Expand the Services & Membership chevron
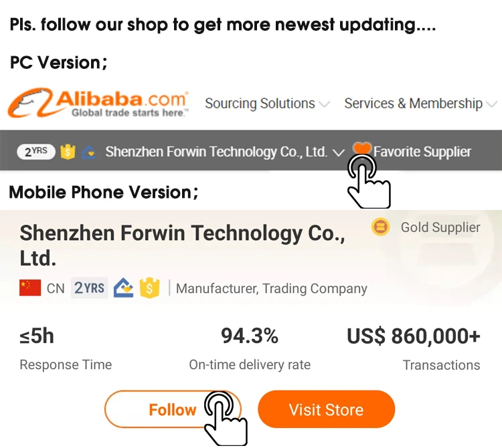The width and height of the screenshot is (502, 448). tap(491, 104)
